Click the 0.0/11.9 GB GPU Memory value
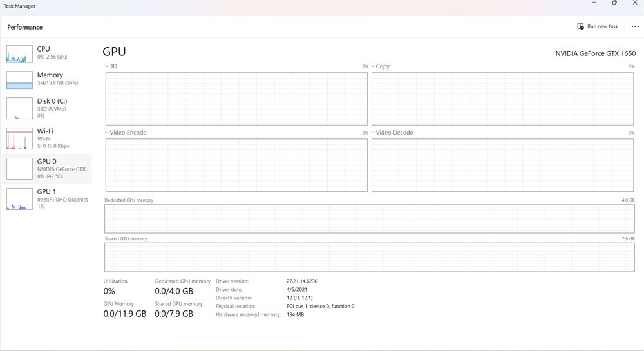The height and width of the screenshot is (351, 644). click(x=124, y=314)
